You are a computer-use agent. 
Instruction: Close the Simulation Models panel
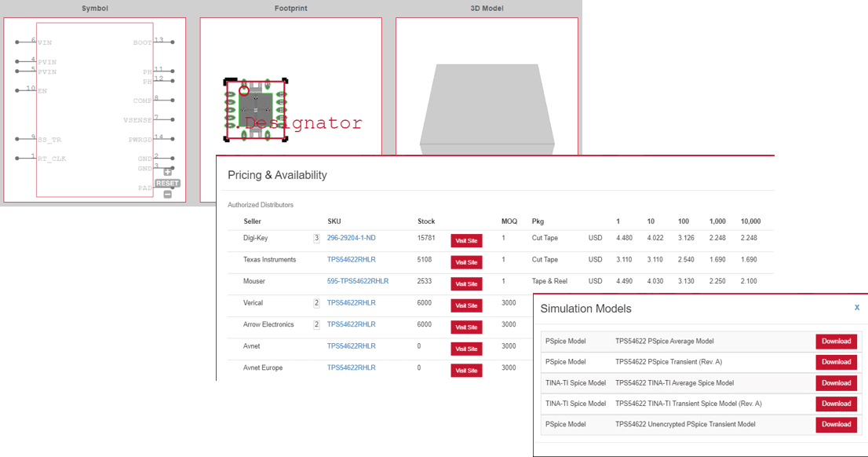(x=857, y=308)
